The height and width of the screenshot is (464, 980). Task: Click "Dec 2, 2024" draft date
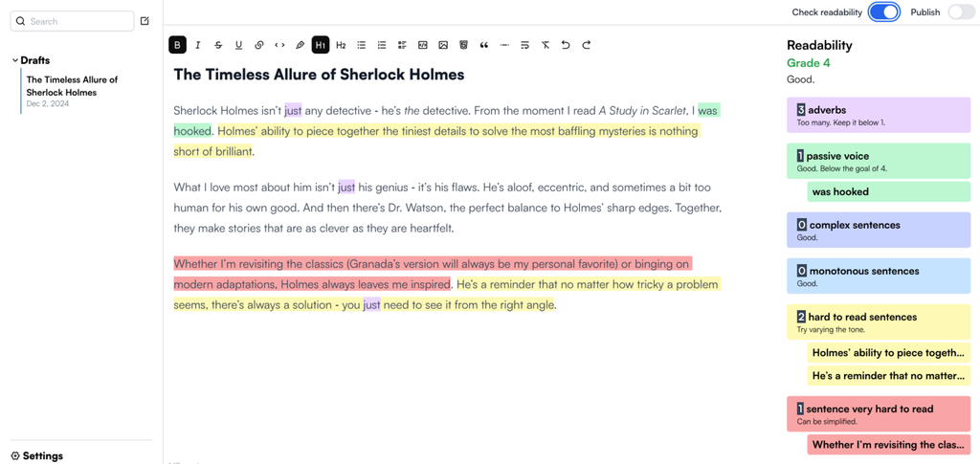(48, 103)
